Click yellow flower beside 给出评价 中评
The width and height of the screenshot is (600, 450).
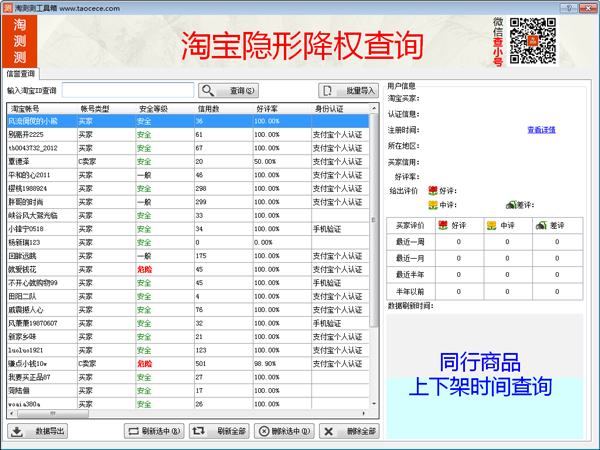pos(433,205)
